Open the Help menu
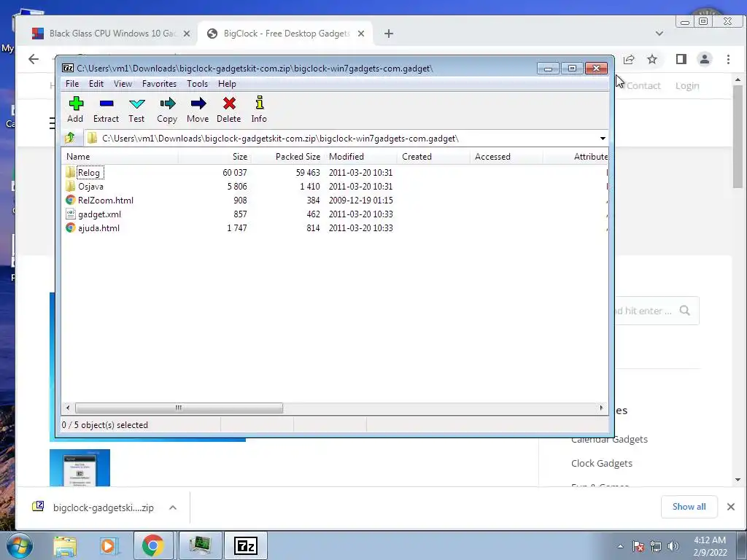Viewport: 747px width, 560px height. [228, 84]
